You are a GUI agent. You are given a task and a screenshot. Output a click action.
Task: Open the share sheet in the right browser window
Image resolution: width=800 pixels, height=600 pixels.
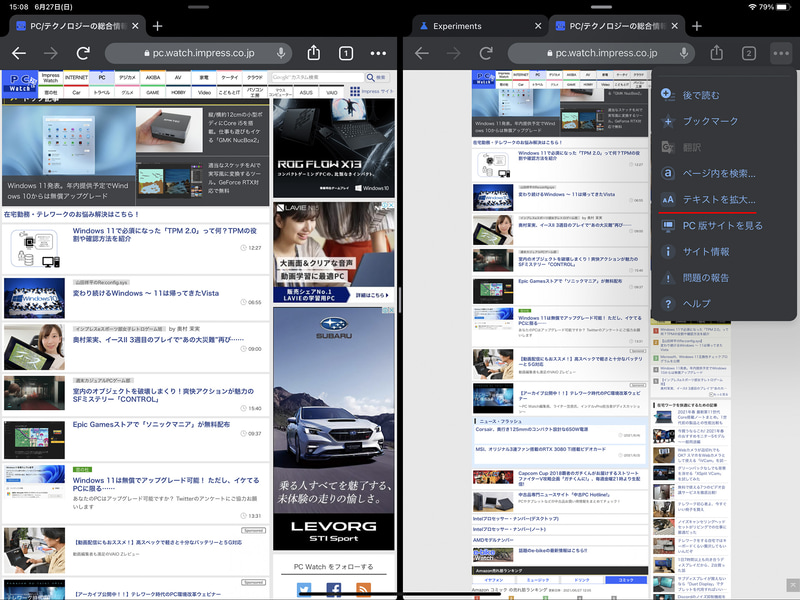[717, 53]
